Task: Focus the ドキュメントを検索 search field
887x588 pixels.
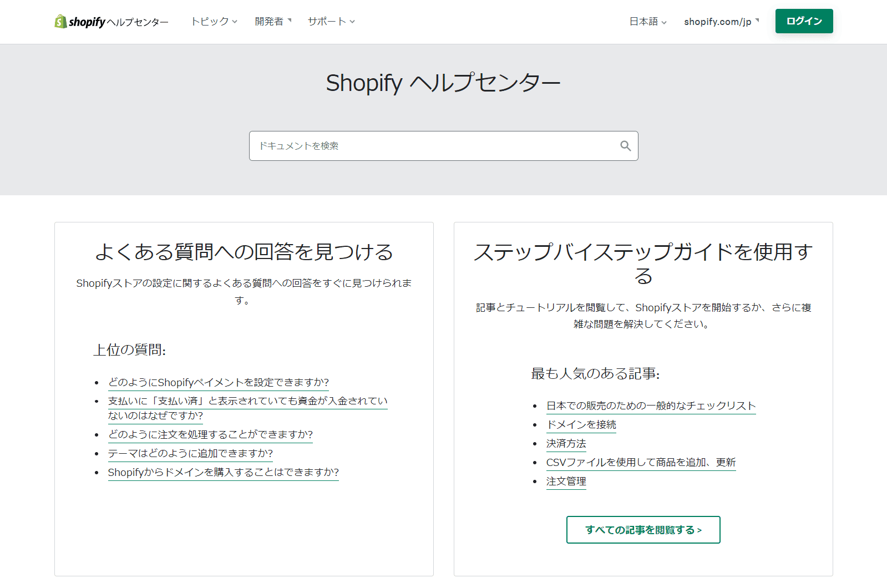Action: coord(443,146)
